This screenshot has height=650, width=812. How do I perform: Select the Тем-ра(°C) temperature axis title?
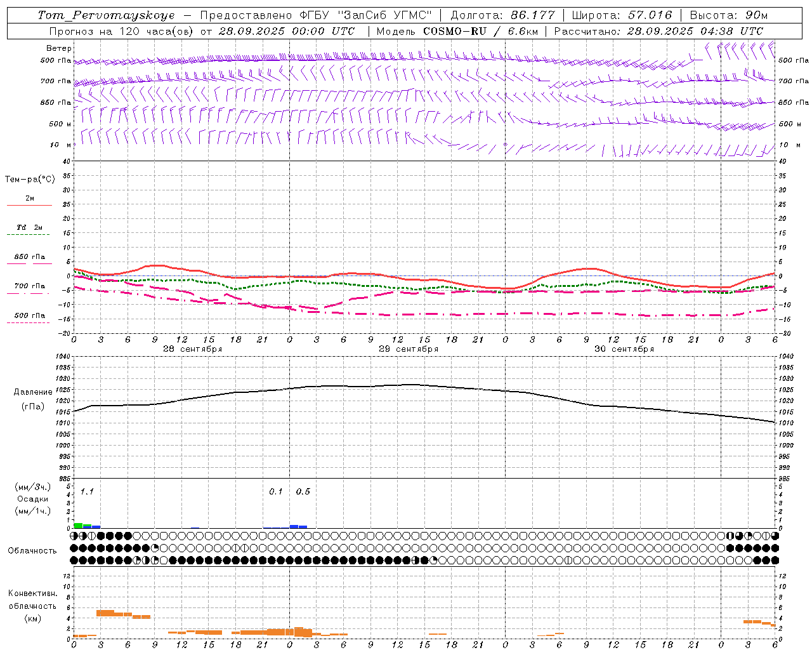point(30,180)
